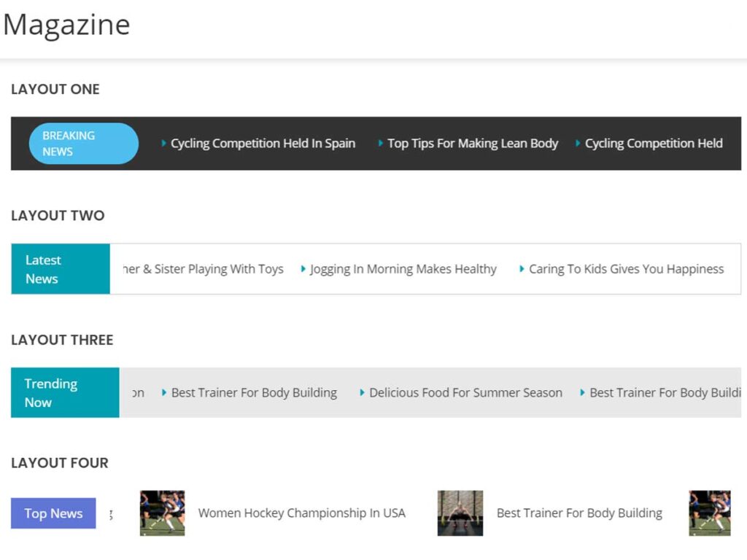Screen dimensions: 747x560
Task: Click arrow icon before Top Tips headline
Action: (381, 144)
